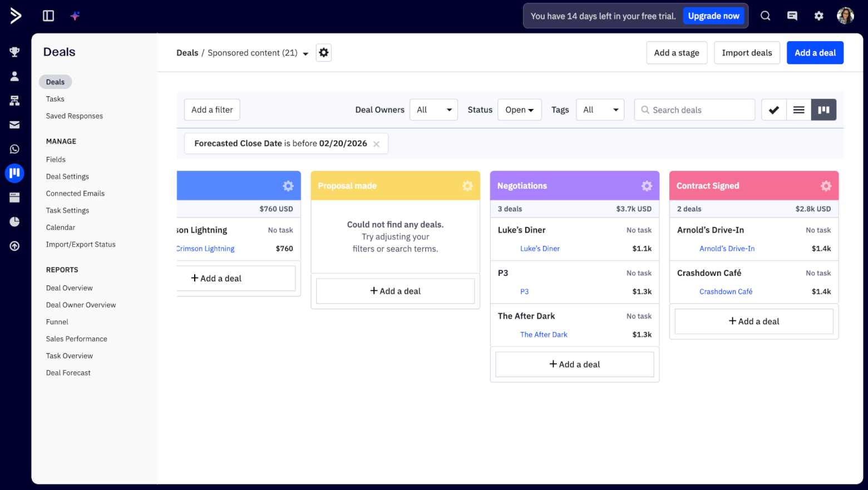Screen dimensions: 868x490
Task: Open the Campaigns envelope icon in sidebar
Action: click(14, 125)
